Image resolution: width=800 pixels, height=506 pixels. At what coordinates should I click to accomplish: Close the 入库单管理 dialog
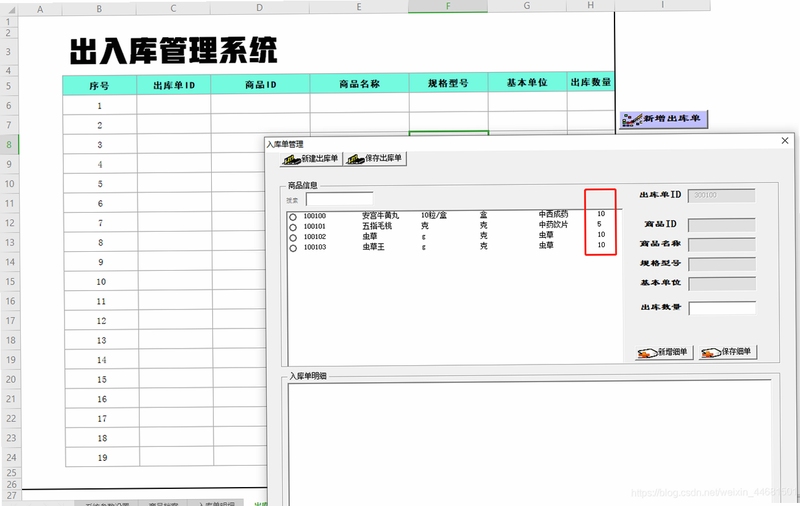[x=785, y=141]
